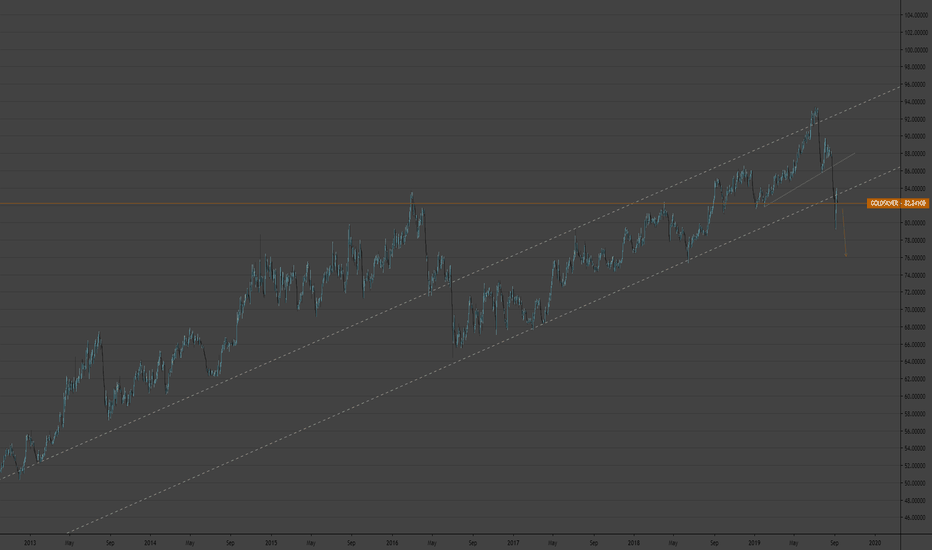Click the 50.00000 price axis label
932x550 pixels.
point(916,483)
